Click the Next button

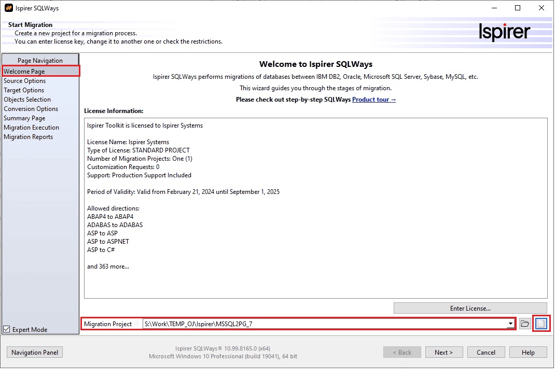pyautogui.click(x=443, y=353)
